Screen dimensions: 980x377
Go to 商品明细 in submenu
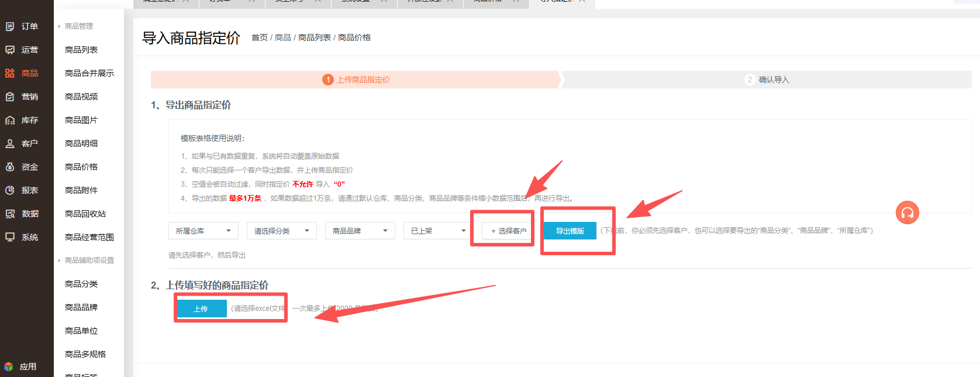pos(81,143)
